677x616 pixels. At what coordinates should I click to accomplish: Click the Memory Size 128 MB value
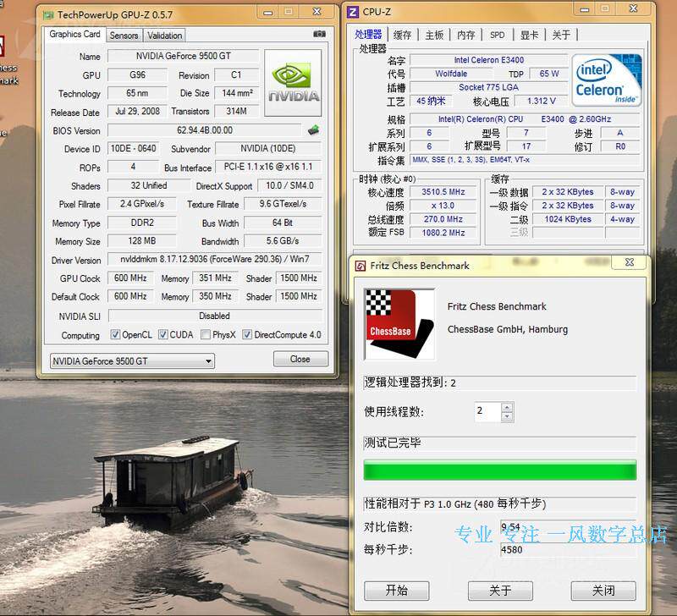[x=141, y=241]
